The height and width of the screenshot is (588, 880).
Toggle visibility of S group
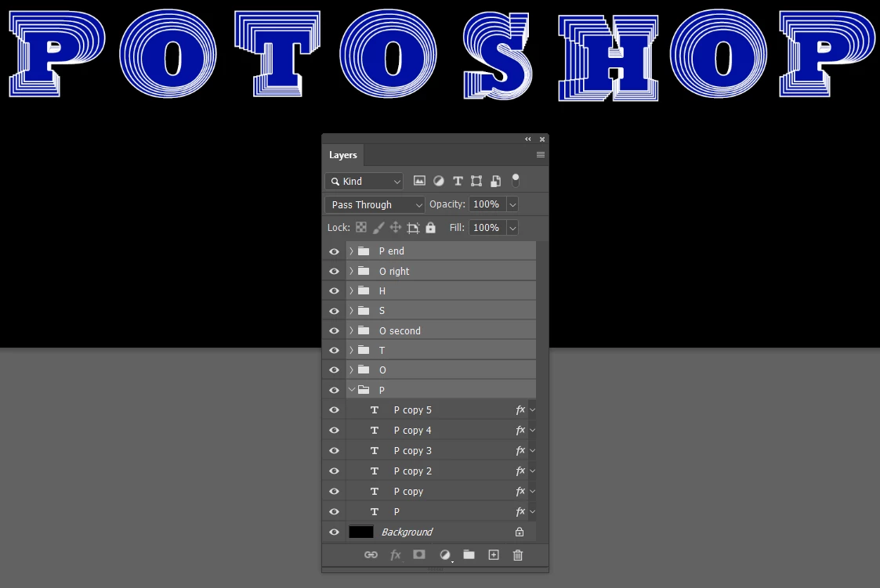(334, 311)
